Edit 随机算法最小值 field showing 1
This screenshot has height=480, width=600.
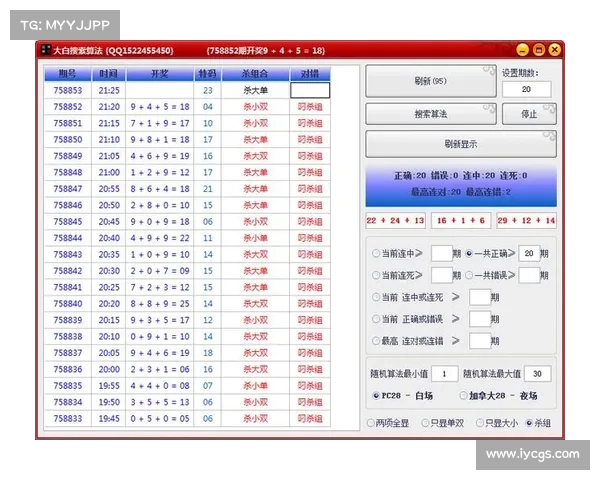click(x=445, y=374)
